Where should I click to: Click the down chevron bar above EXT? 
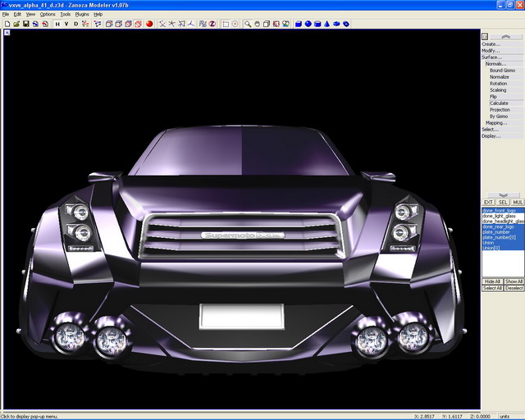[503, 194]
